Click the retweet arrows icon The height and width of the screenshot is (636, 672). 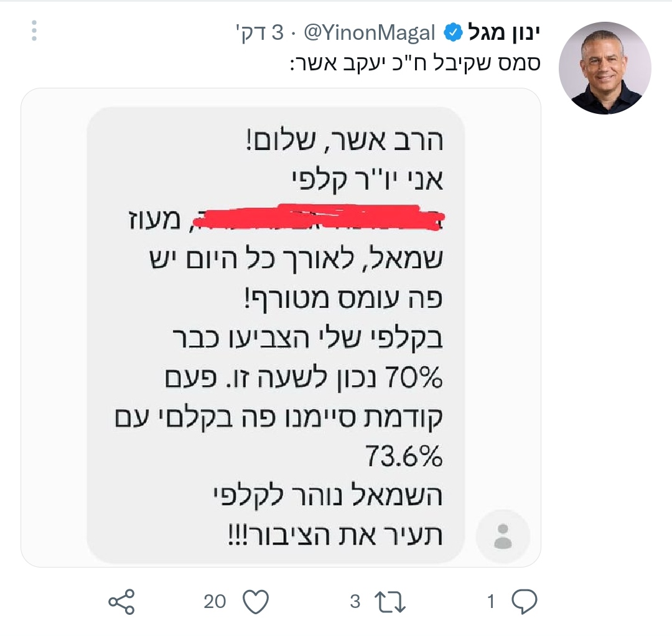(x=390, y=602)
